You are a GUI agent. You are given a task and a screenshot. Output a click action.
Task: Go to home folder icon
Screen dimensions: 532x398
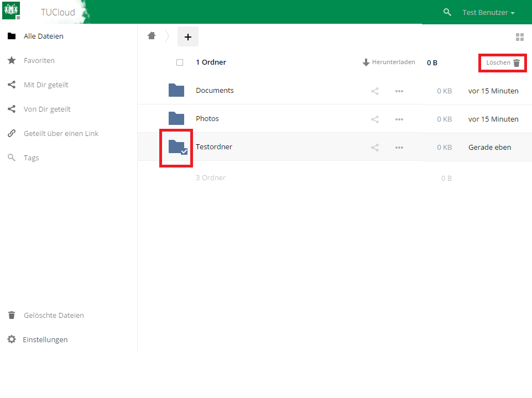(x=152, y=36)
